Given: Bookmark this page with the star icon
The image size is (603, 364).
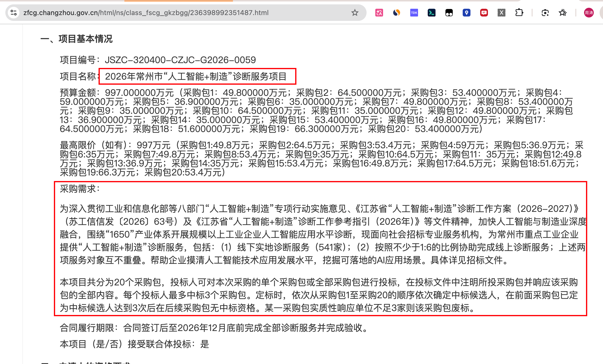Looking at the screenshot, I should pos(355,13).
